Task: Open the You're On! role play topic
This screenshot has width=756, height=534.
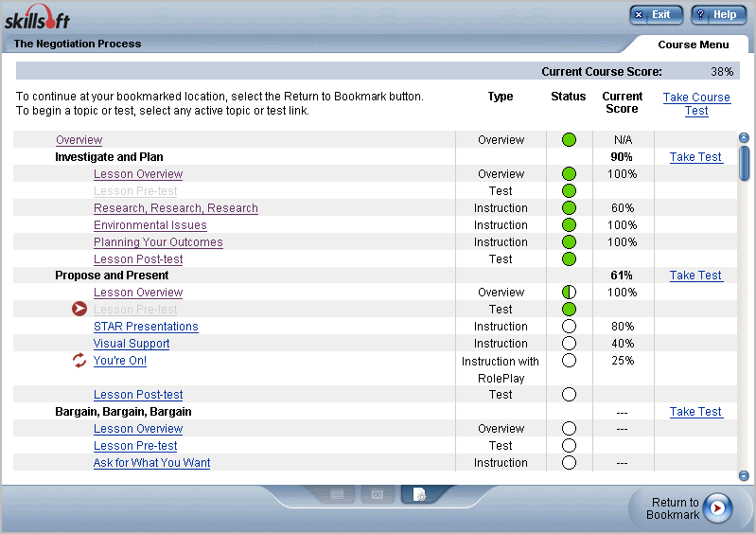Action: pyautogui.click(x=120, y=361)
